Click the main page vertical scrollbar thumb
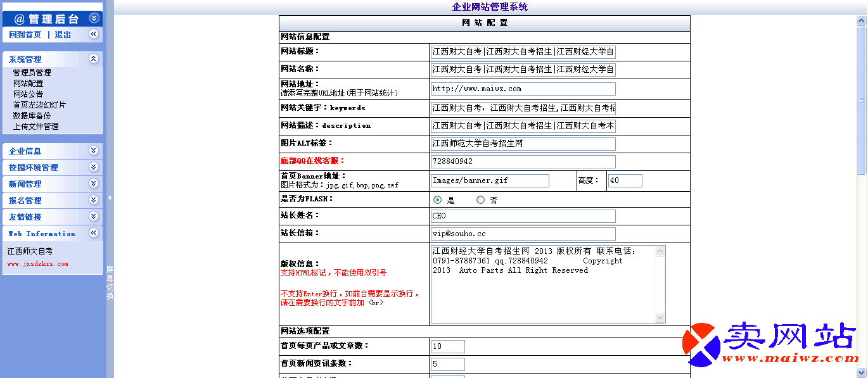The width and height of the screenshot is (868, 378). tap(862, 100)
